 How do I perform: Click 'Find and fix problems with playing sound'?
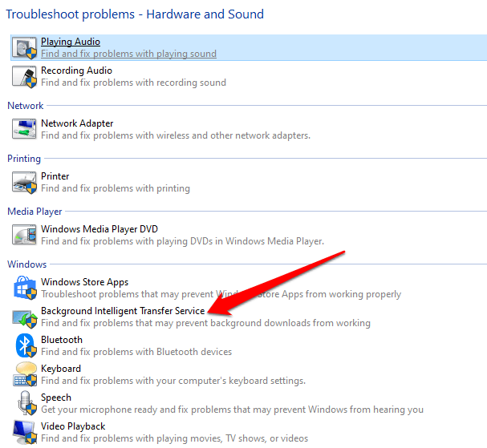point(128,54)
